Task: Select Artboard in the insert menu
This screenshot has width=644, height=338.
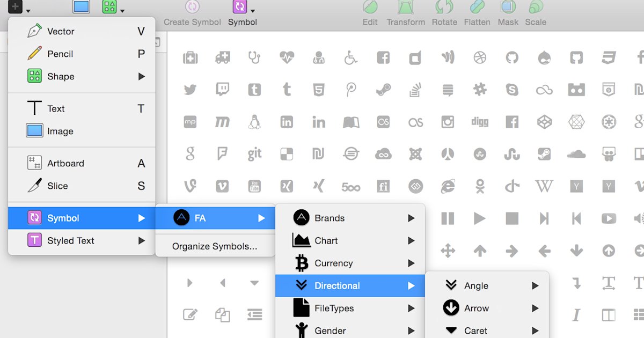Action: pos(82,163)
